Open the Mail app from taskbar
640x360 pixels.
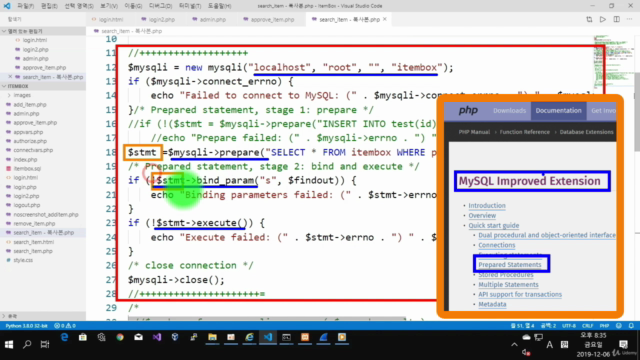[138, 337]
